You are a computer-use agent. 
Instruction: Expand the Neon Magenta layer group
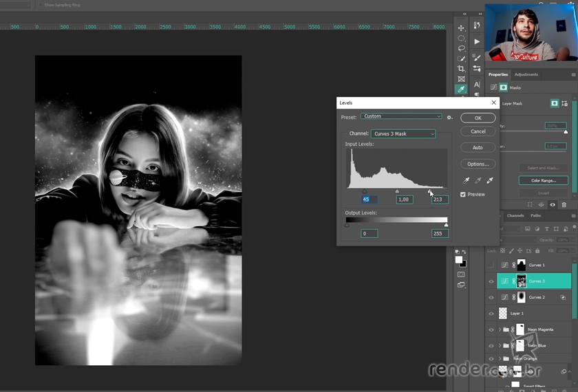tap(500, 330)
